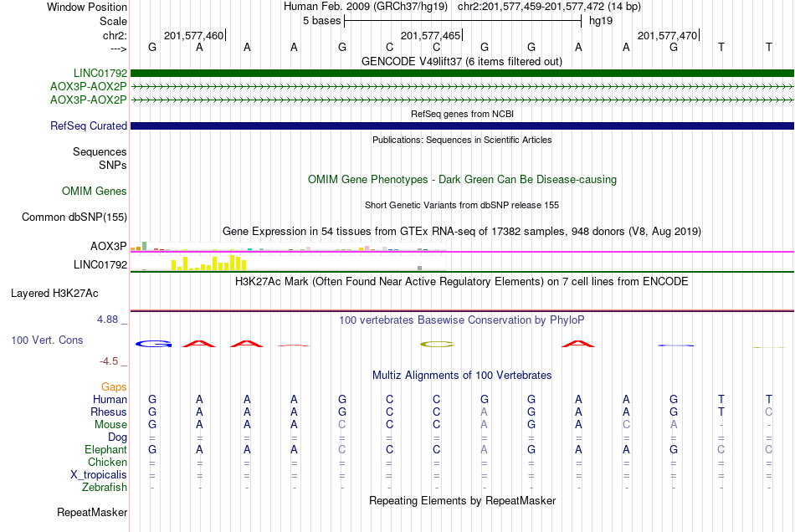Viewport: 795px width, 532px height.
Task: Click the LINC01792 green gene bar in GENCODE track
Action: [462, 73]
